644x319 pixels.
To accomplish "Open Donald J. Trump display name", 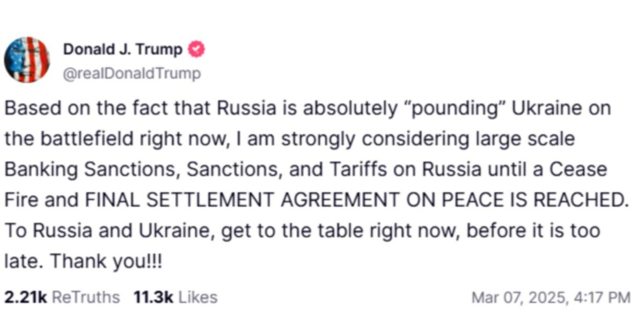I will (123, 49).
